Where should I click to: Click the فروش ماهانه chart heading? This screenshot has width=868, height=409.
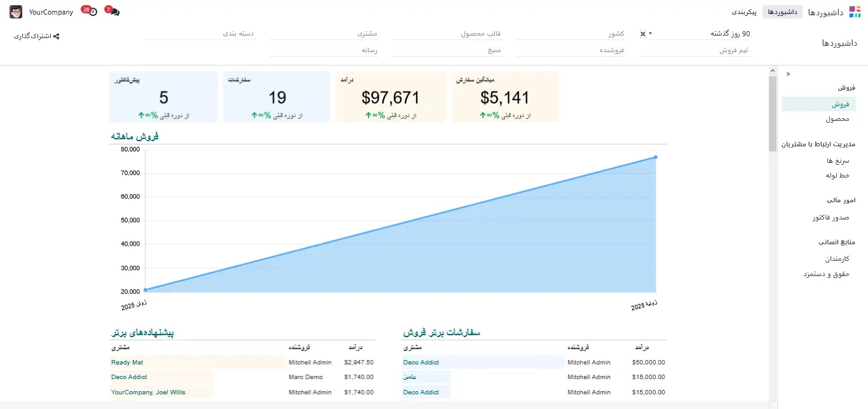[134, 137]
